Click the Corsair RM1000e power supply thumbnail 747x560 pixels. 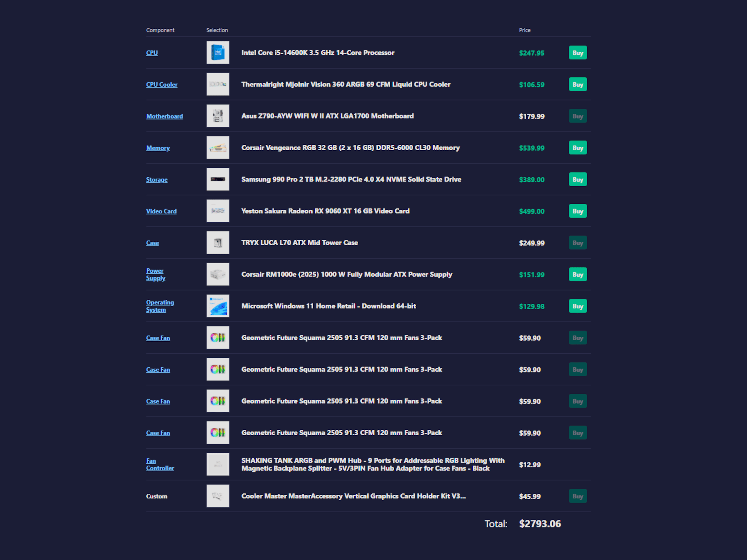[218, 275]
